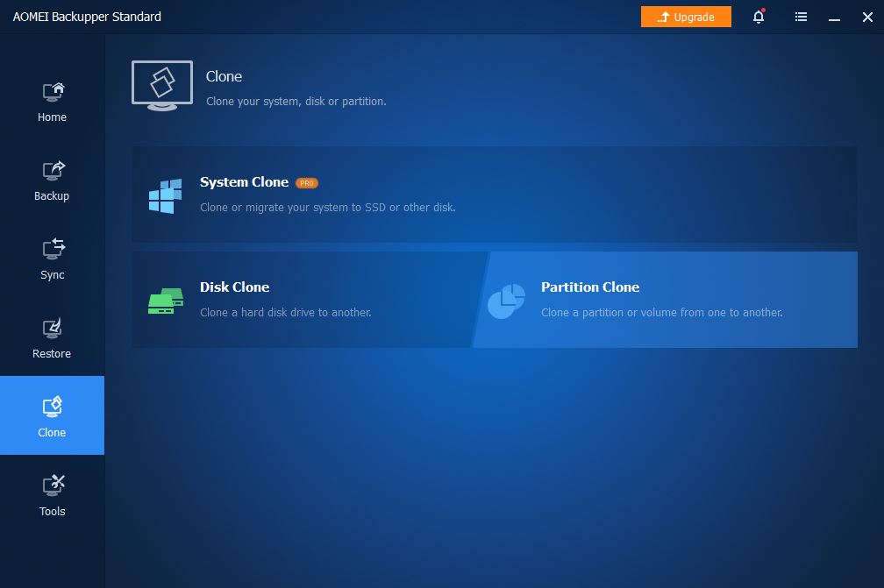This screenshot has width=884, height=588.
Task: Click the 'Home' label in sidebar
Action: click(52, 117)
